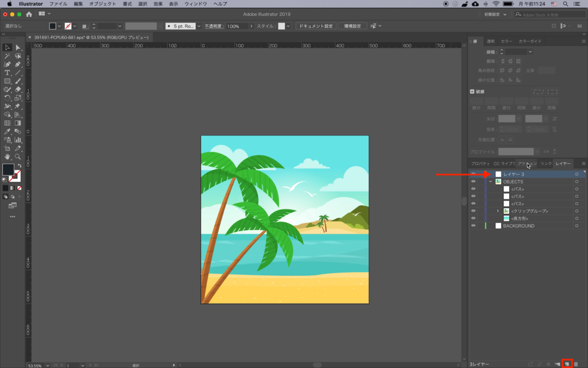Select the Direct Selection tool

click(18, 48)
